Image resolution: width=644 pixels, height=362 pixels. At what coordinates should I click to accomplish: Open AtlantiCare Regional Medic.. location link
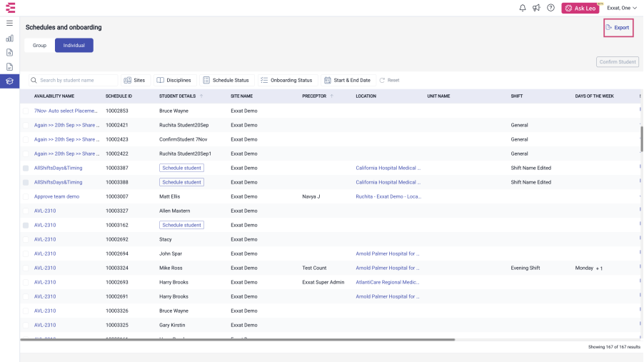click(x=387, y=282)
